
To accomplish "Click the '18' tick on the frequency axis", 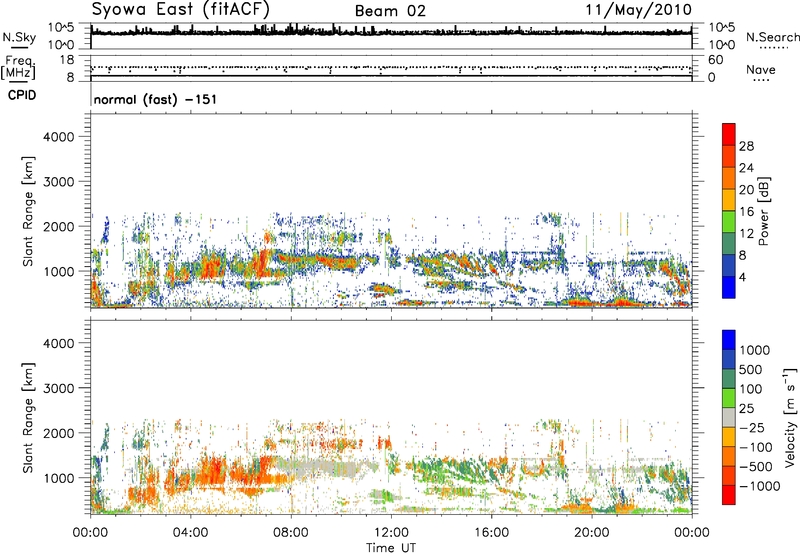I will point(66,60).
